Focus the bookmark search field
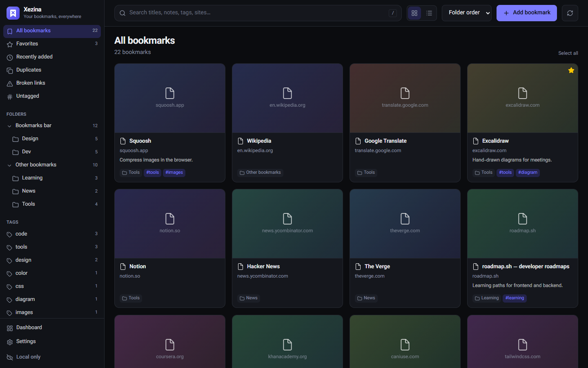Image resolution: width=588 pixels, height=368 pixels. click(258, 13)
